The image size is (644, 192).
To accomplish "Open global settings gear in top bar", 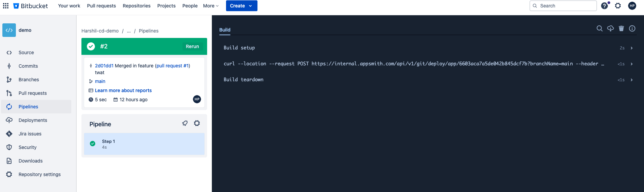I will click(618, 6).
